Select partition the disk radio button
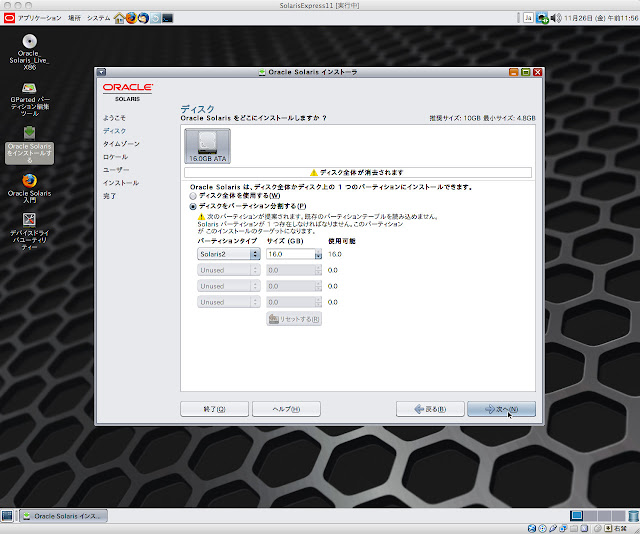640x534 pixels. [193, 207]
